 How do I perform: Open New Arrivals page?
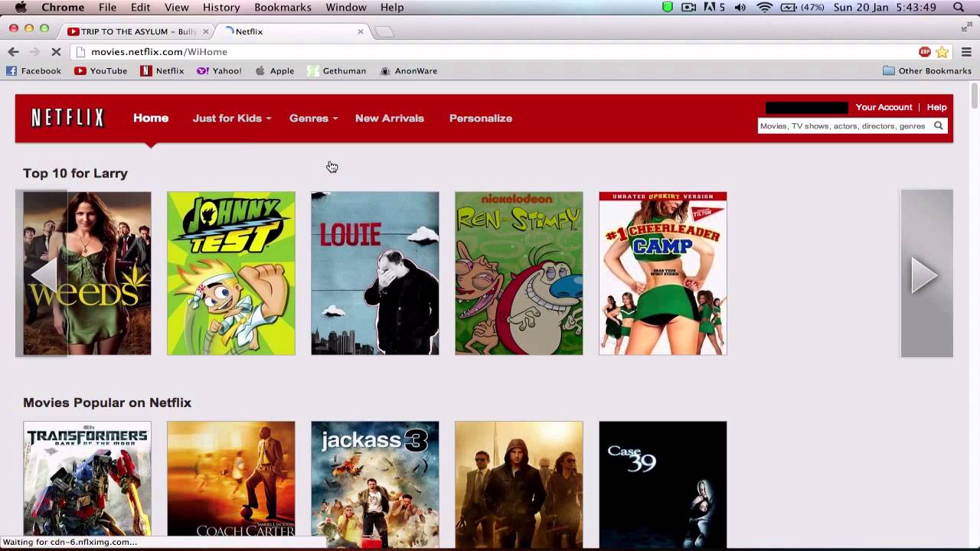[390, 118]
